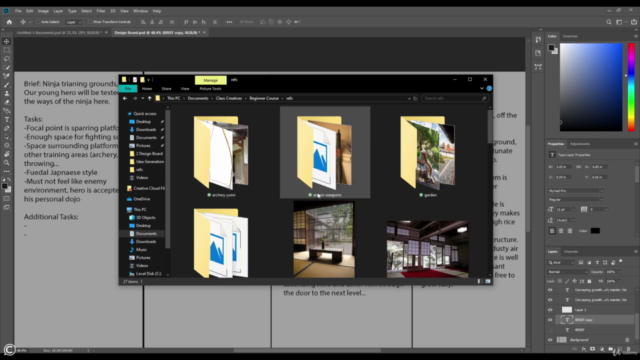Click the Explorer Back arrow
Screen dimensions: 640x360
(x=125, y=98)
